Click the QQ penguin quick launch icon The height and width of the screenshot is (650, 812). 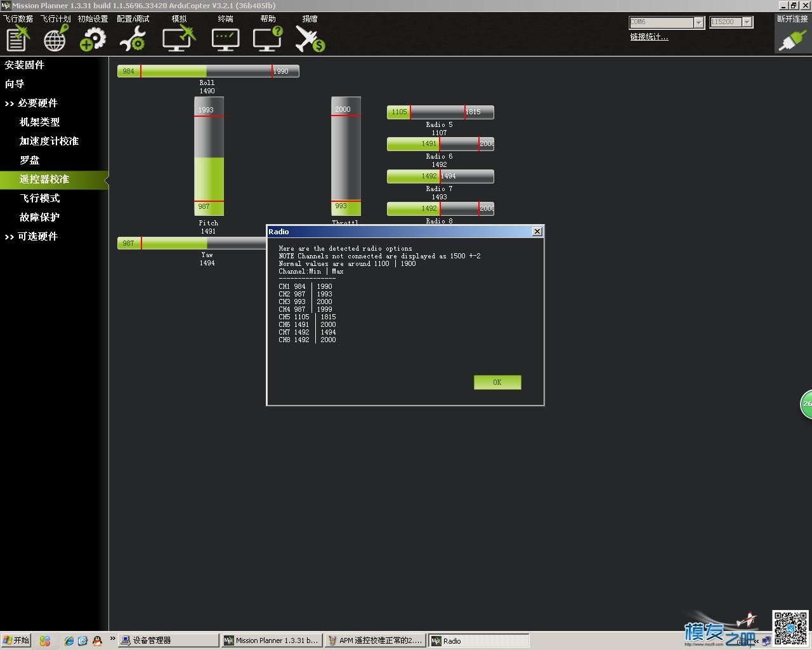(x=97, y=641)
